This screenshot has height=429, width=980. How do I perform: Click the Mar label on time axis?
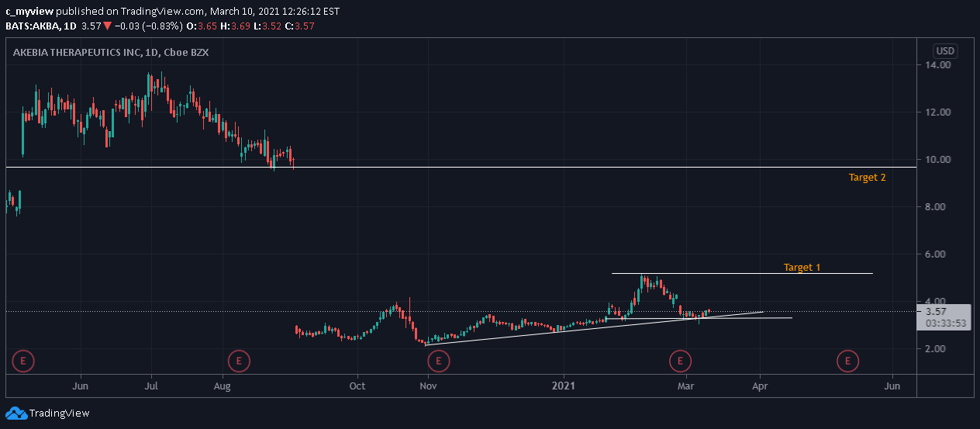685,385
